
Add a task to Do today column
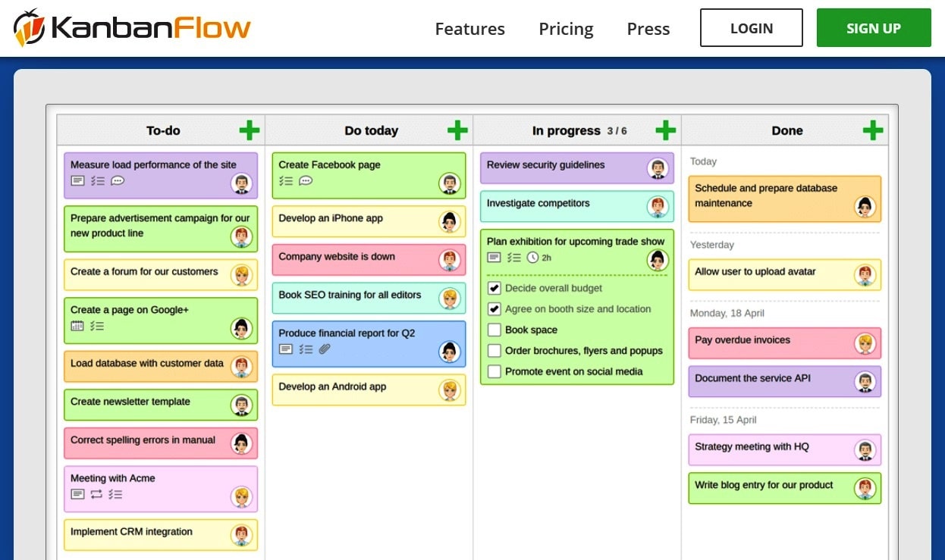(457, 130)
